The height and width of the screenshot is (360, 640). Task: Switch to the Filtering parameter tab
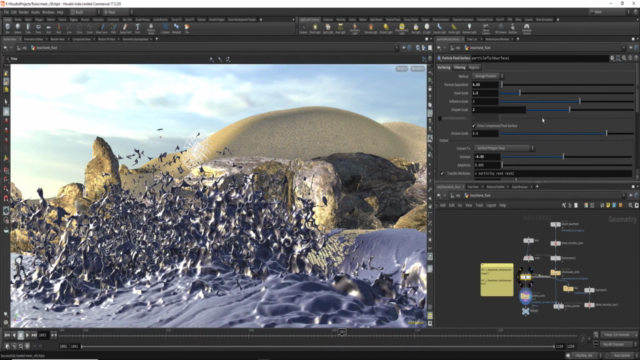[460, 67]
